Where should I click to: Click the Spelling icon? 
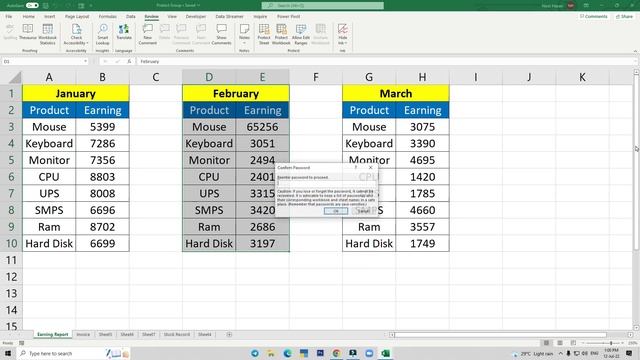coord(10,29)
